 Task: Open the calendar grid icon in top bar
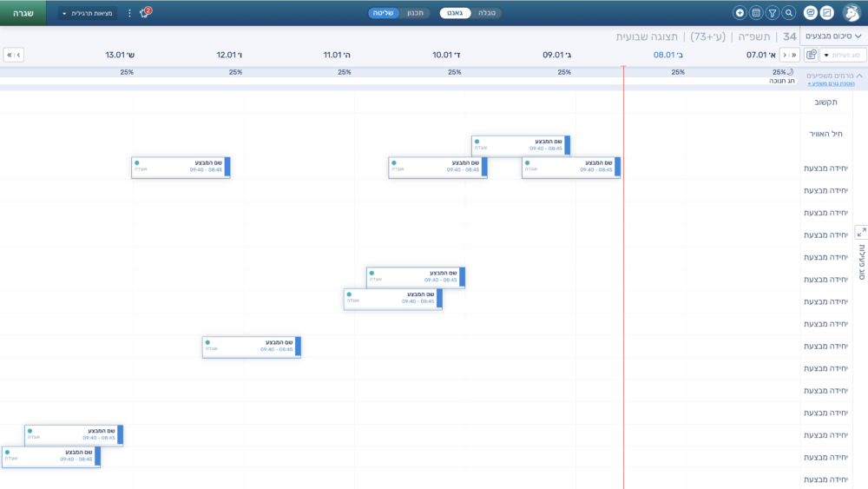(x=756, y=13)
